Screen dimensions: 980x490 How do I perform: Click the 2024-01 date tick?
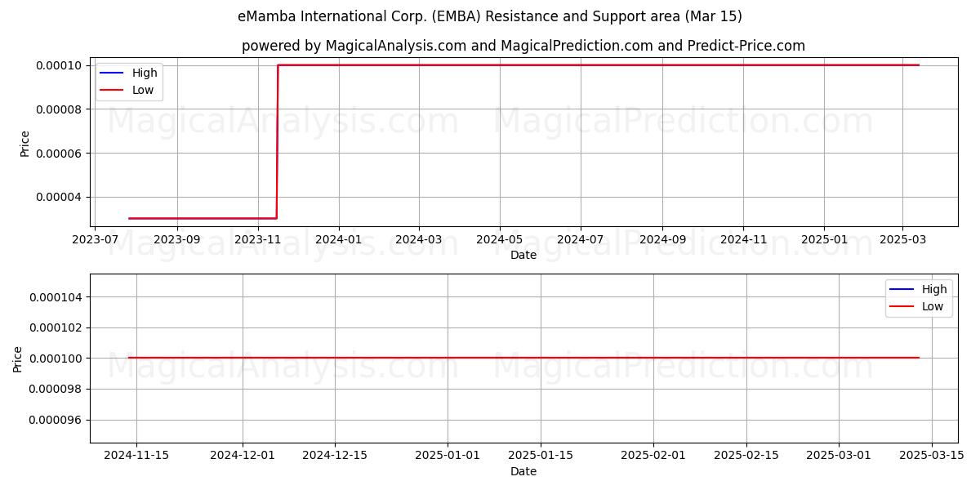[x=338, y=239]
